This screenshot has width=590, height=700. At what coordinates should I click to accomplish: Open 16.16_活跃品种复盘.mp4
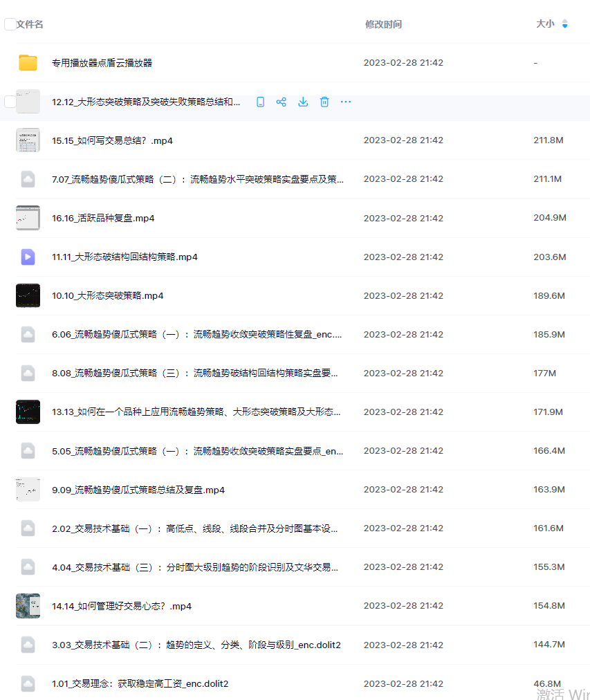pyautogui.click(x=103, y=219)
